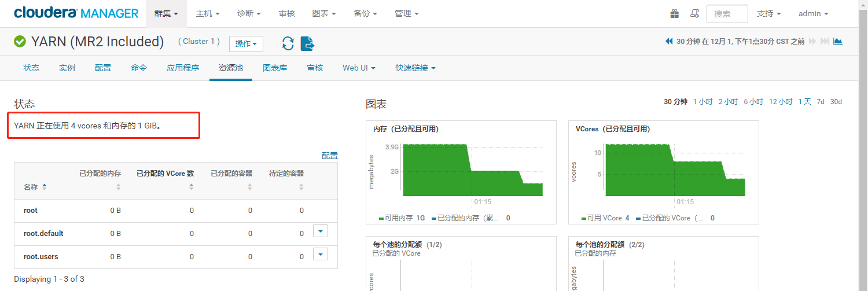Select the 12 小时 time range
Image resolution: width=868 pixels, height=291 pixels.
pos(781,101)
